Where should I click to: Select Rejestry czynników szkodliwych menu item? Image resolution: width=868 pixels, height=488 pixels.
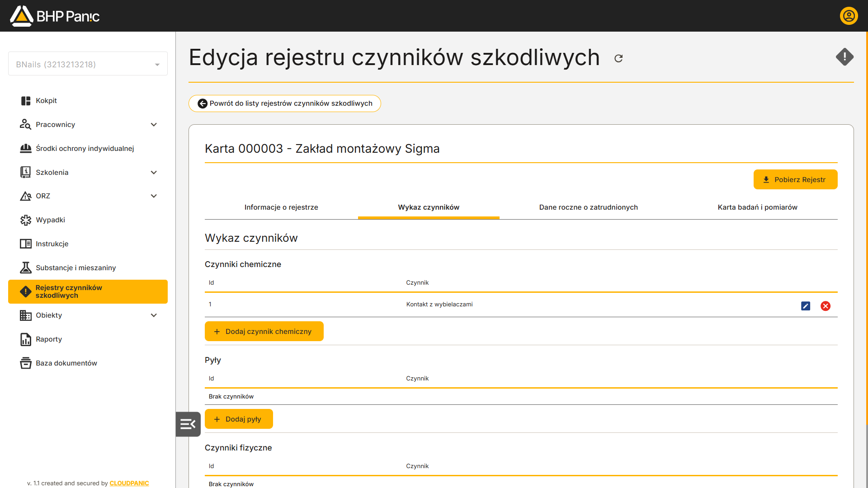[x=88, y=291]
